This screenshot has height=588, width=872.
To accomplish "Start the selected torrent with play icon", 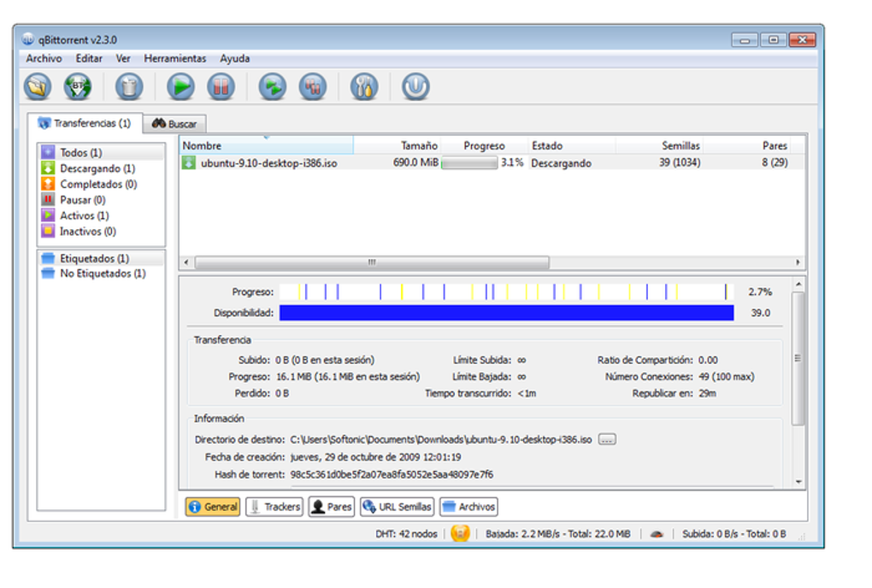I will click(x=180, y=87).
